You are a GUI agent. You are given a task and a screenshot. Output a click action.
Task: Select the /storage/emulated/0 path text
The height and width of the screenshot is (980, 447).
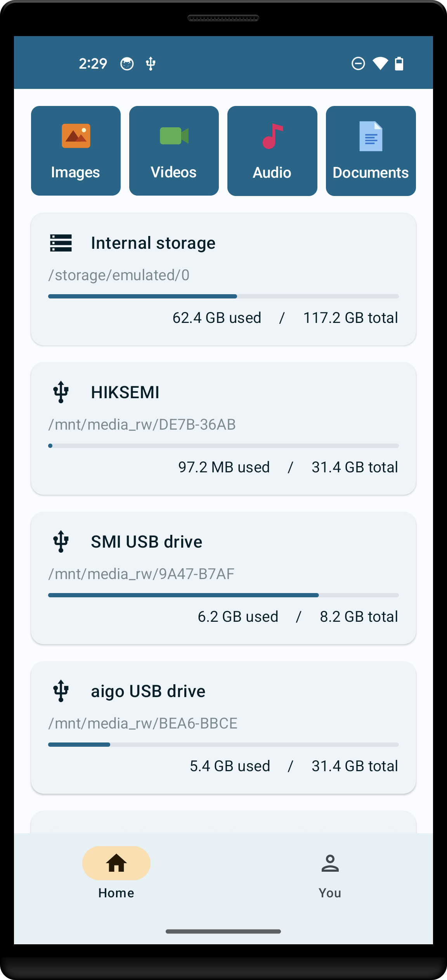point(119,275)
